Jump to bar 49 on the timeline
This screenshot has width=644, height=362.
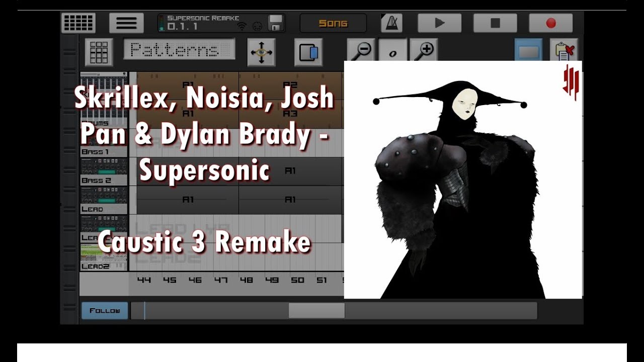pyautogui.click(x=272, y=280)
